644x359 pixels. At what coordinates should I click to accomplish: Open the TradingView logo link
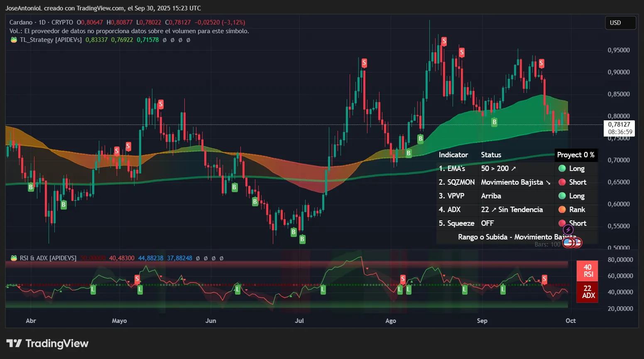(47, 343)
